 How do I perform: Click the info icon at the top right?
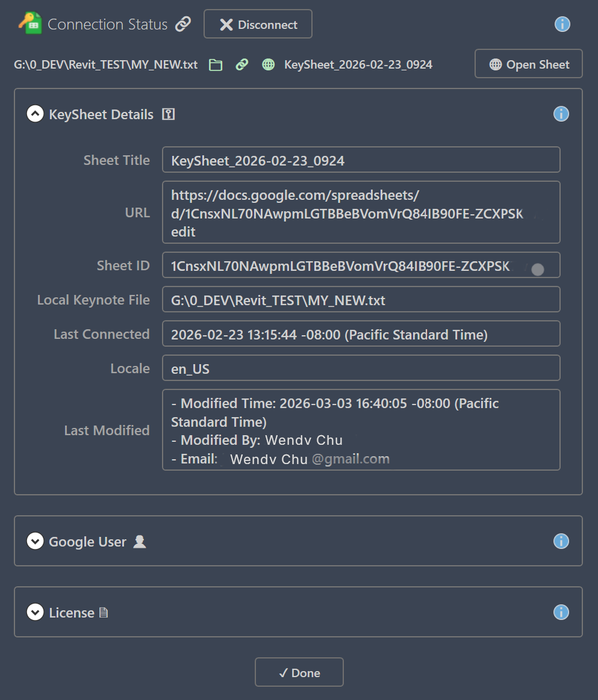(x=561, y=24)
